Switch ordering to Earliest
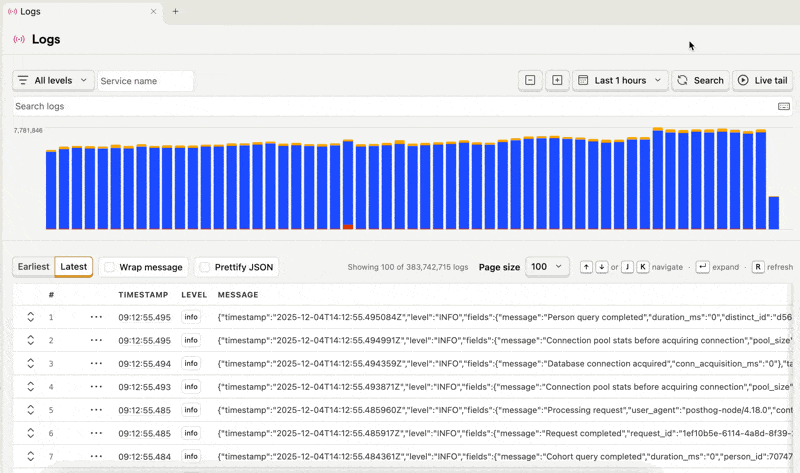Image resolution: width=800 pixels, height=473 pixels. [x=33, y=267]
